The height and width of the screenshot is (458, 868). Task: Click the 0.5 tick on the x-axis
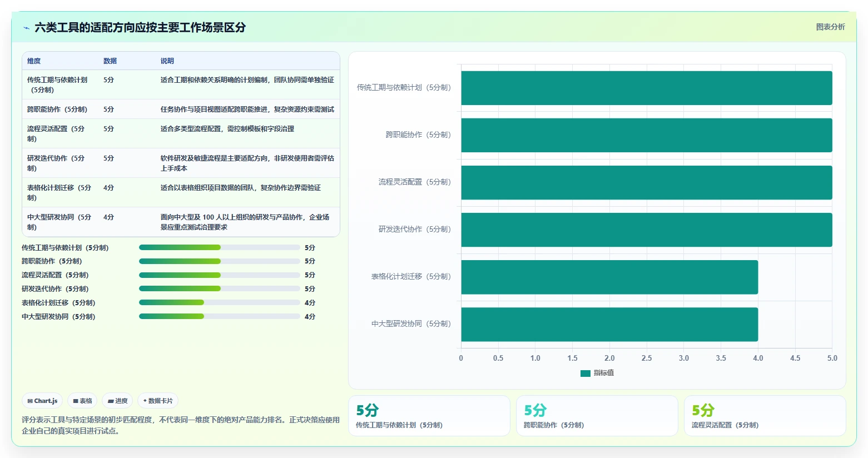pos(498,359)
